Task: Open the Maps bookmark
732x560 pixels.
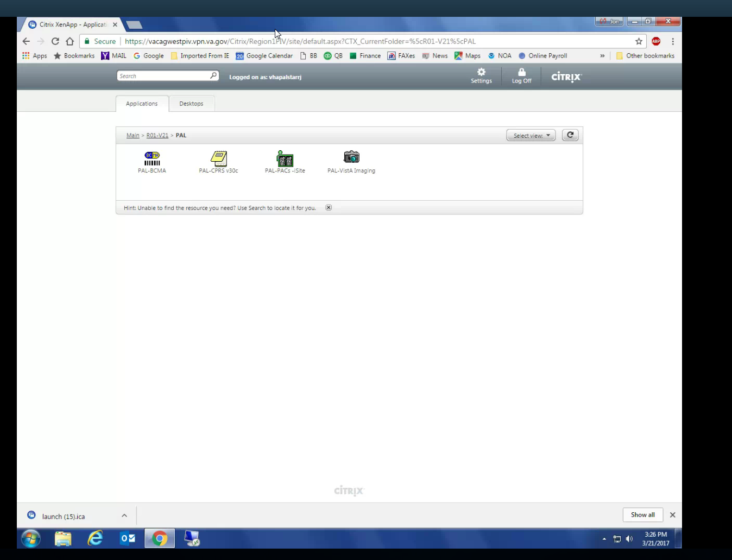Action: pos(467,56)
